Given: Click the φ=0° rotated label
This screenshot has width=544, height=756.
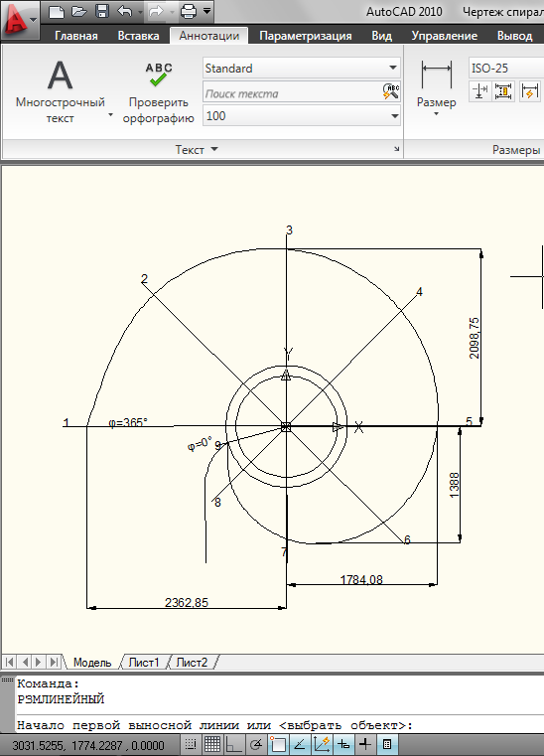Looking at the screenshot, I should 200,444.
